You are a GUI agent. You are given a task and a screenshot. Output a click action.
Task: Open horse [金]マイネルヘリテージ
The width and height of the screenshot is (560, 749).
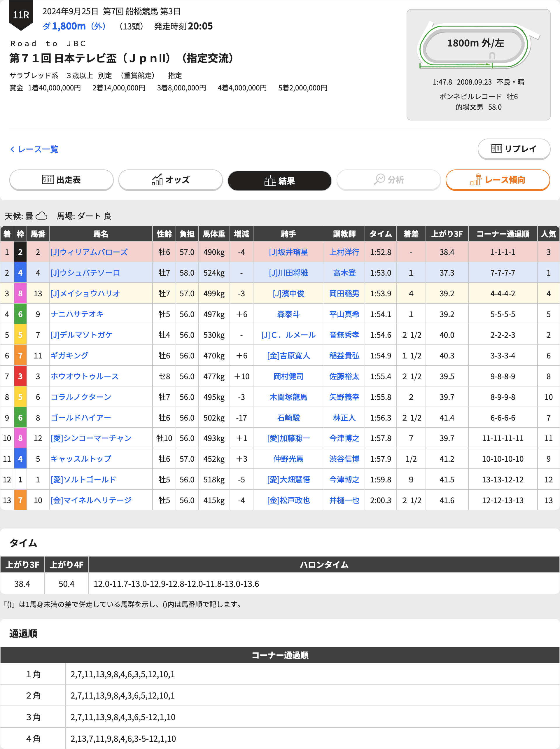coord(91,500)
